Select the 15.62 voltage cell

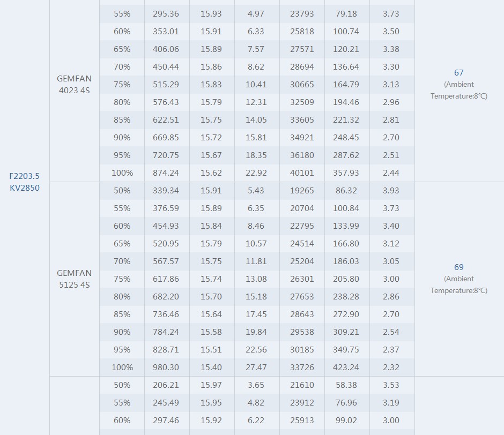pos(211,173)
